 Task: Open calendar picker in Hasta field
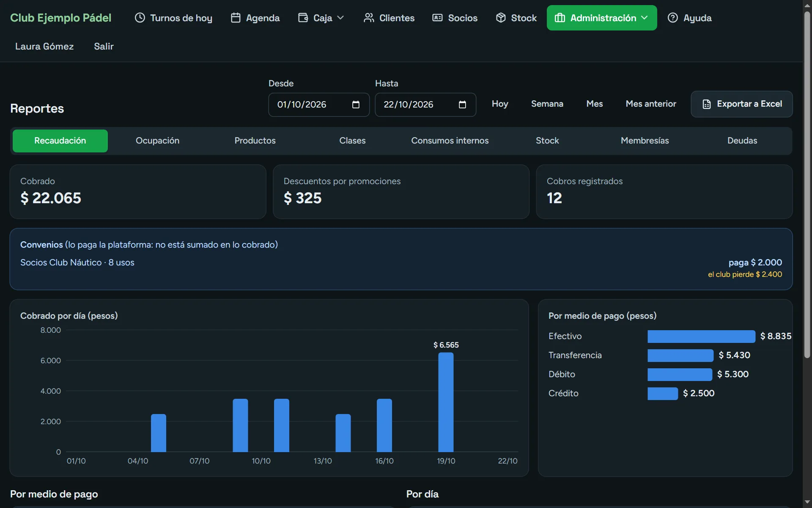tap(462, 105)
